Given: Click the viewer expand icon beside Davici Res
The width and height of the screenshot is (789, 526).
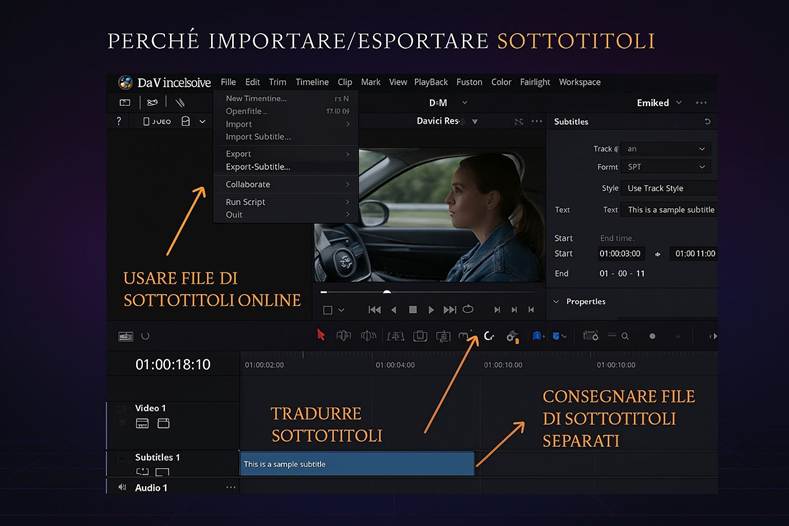Looking at the screenshot, I should (x=518, y=121).
